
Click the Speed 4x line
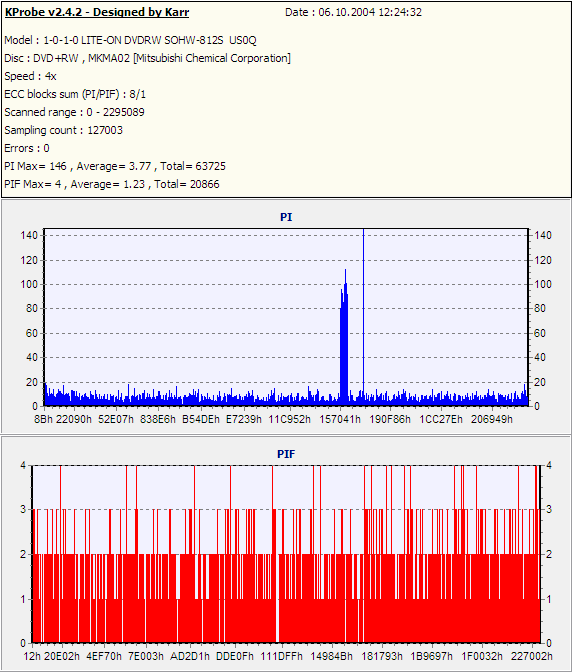point(30,76)
